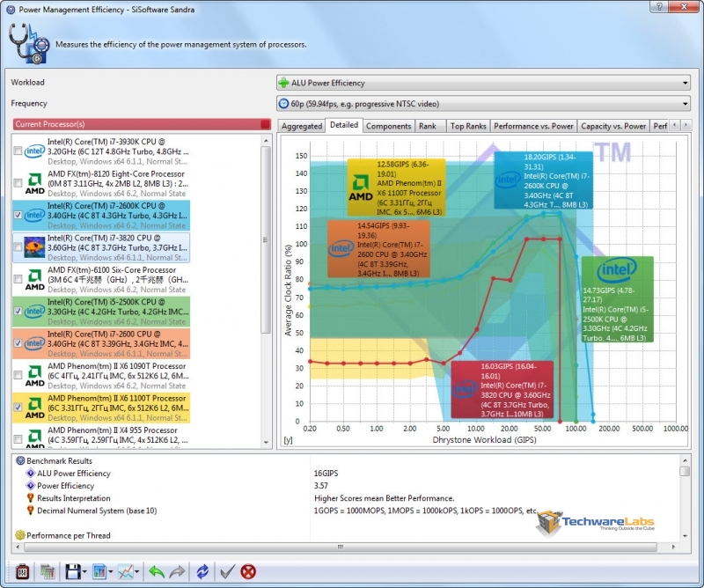Click the AMD logo beside FX-8120
This screenshot has height=588, width=704.
[x=34, y=183]
